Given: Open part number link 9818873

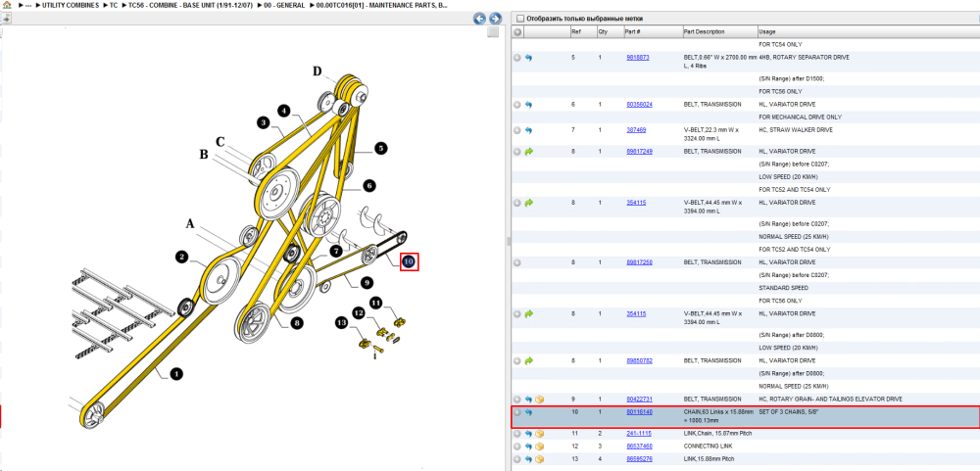Looking at the screenshot, I should point(638,57).
